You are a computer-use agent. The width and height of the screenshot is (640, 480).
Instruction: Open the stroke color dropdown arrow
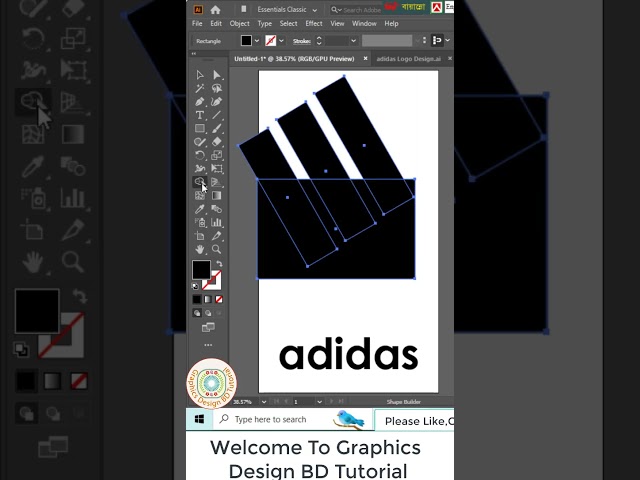(x=281, y=41)
